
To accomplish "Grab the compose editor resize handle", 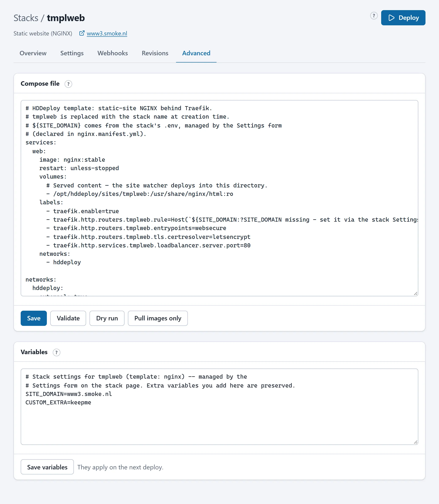I will (x=416, y=294).
